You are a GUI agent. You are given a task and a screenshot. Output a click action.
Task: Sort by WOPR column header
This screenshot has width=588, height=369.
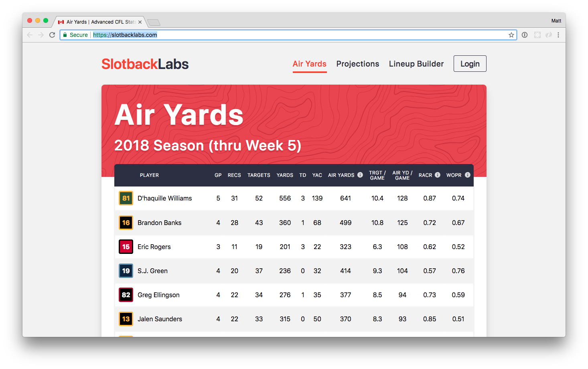(454, 175)
